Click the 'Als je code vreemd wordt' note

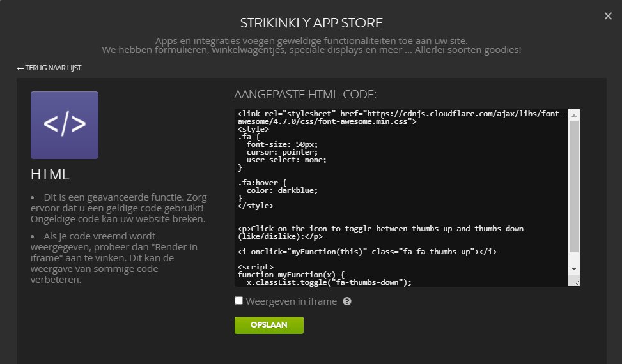(x=114, y=258)
